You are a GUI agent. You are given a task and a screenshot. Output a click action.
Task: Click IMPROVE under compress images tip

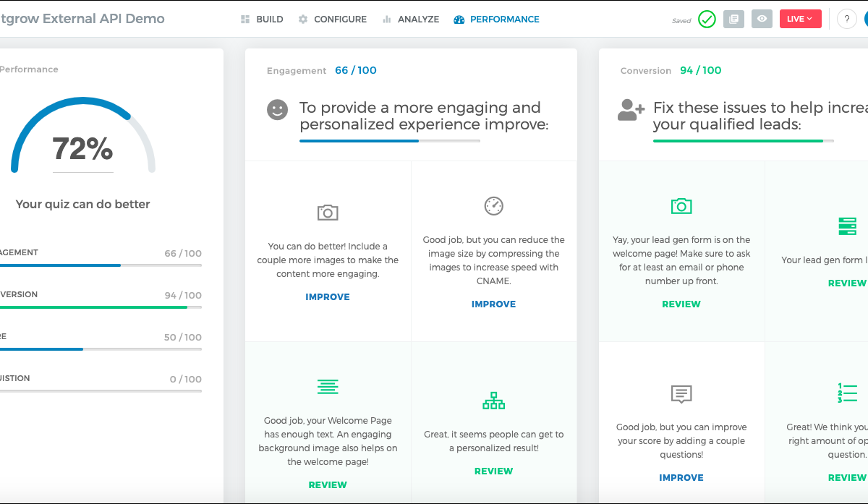click(x=493, y=304)
